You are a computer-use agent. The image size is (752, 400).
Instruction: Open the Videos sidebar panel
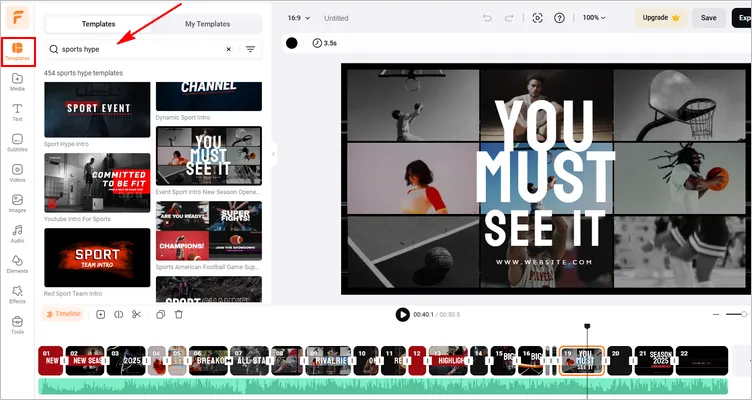click(17, 173)
